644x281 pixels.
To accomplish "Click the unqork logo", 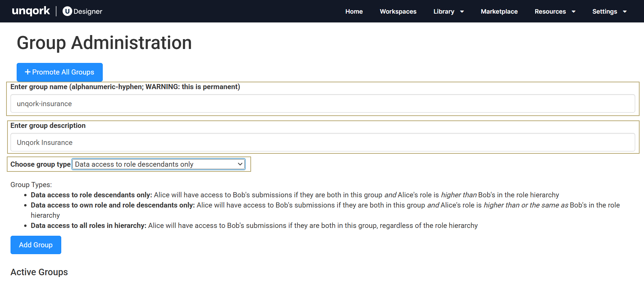I will pos(31,11).
